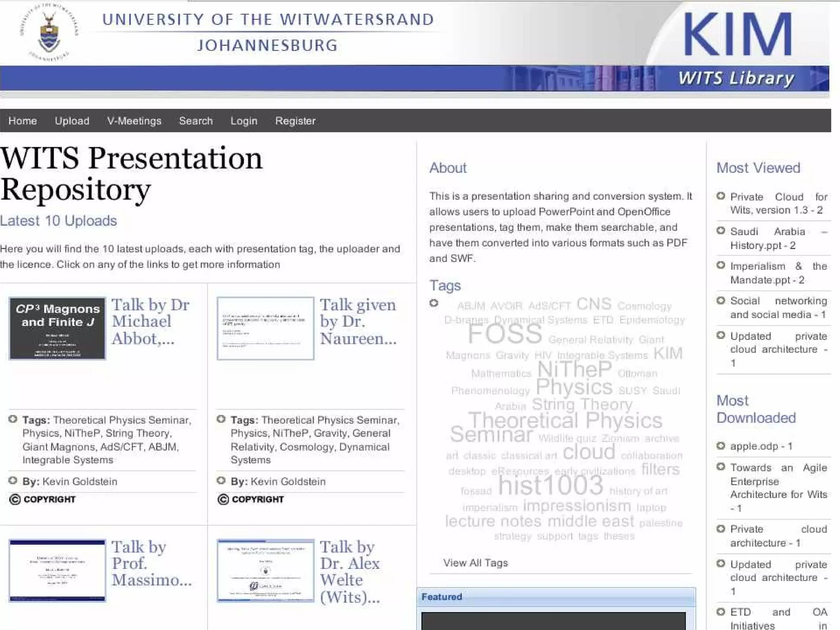Click the Wits university crest logo

(x=49, y=33)
